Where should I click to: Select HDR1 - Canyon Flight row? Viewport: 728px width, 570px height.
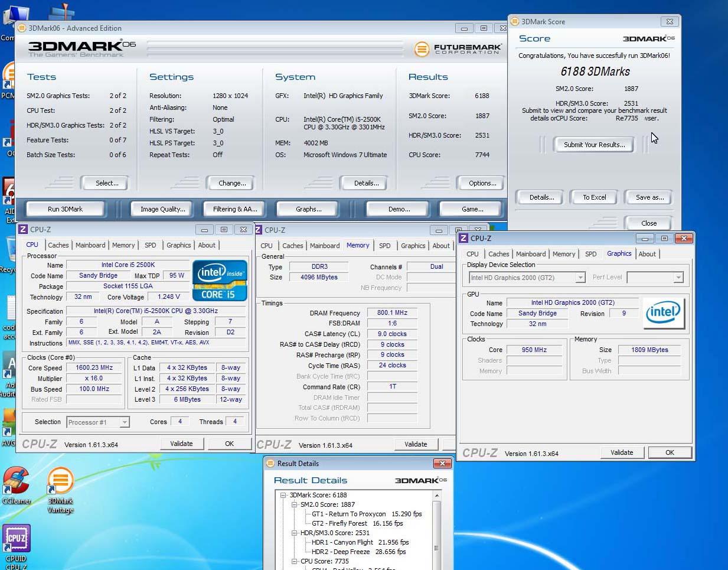click(360, 542)
